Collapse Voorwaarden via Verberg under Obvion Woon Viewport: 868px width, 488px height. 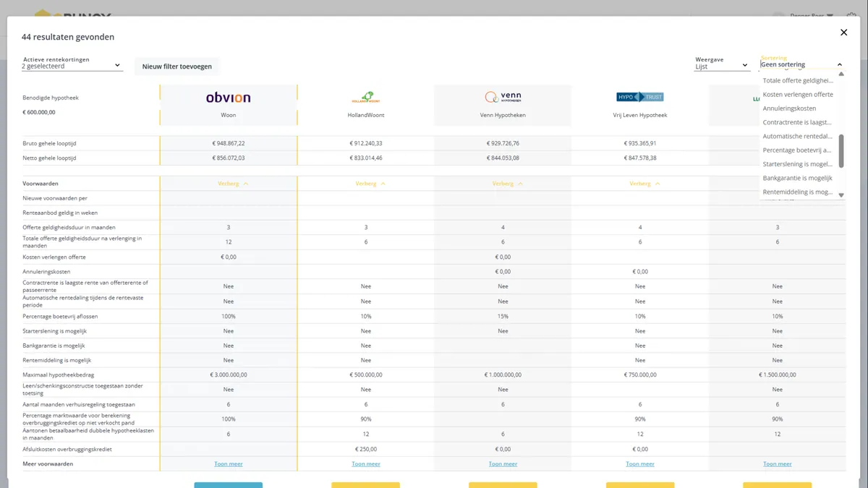tap(233, 184)
